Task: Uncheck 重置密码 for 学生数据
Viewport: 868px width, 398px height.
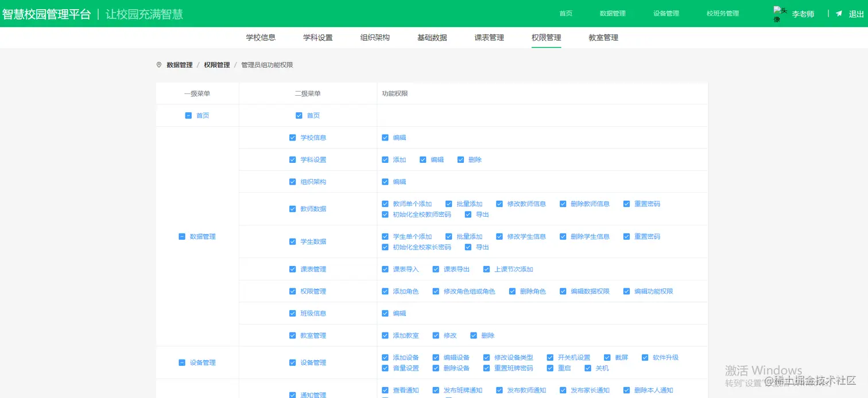Action: pos(626,236)
